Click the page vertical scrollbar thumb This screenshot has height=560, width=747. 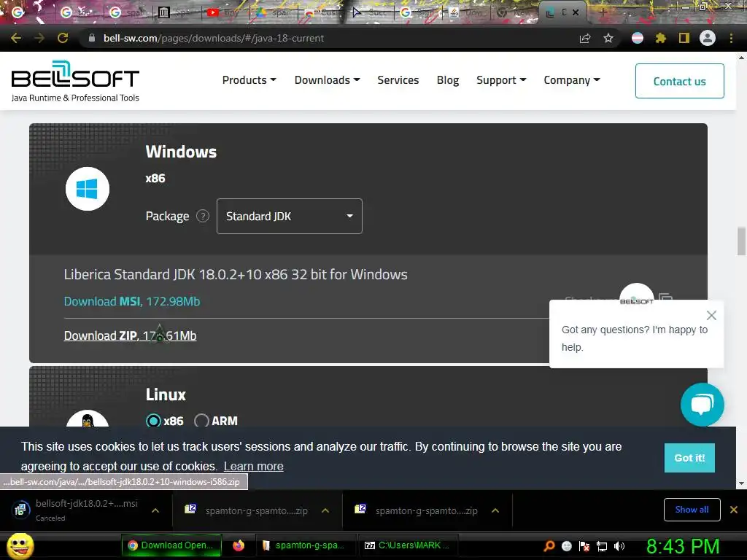coord(741,241)
